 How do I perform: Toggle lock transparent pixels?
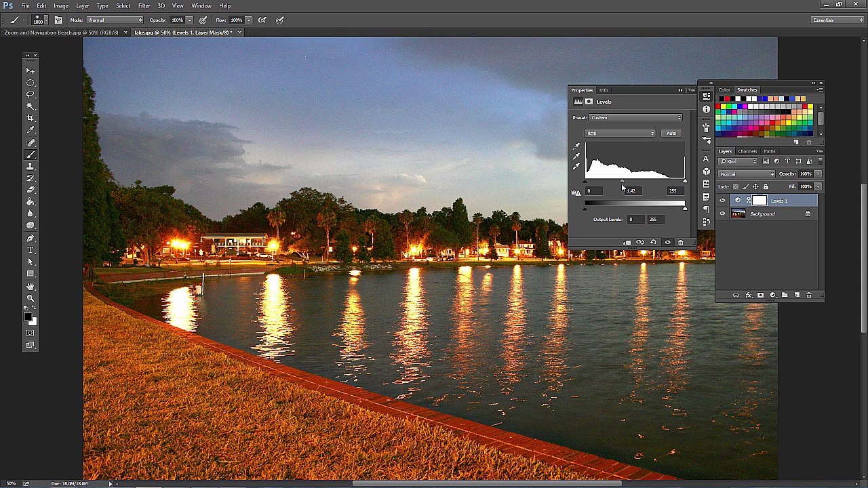[736, 186]
